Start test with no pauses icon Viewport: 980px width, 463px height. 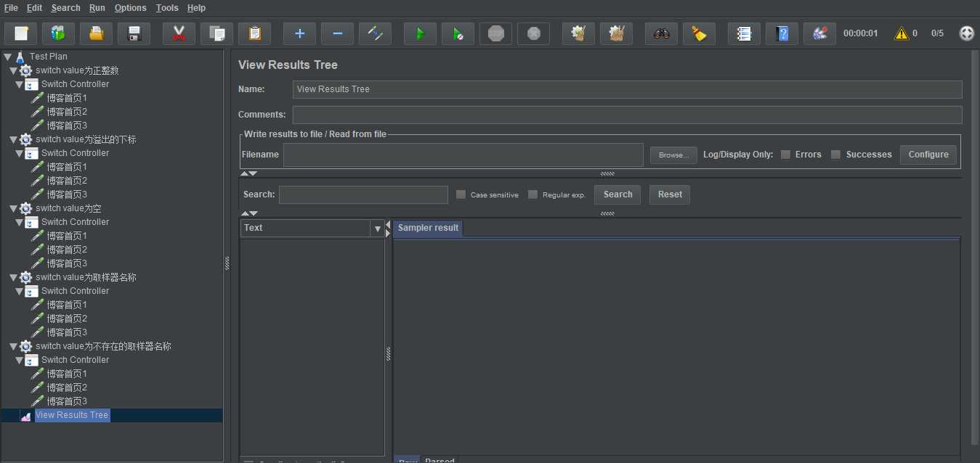click(x=458, y=33)
